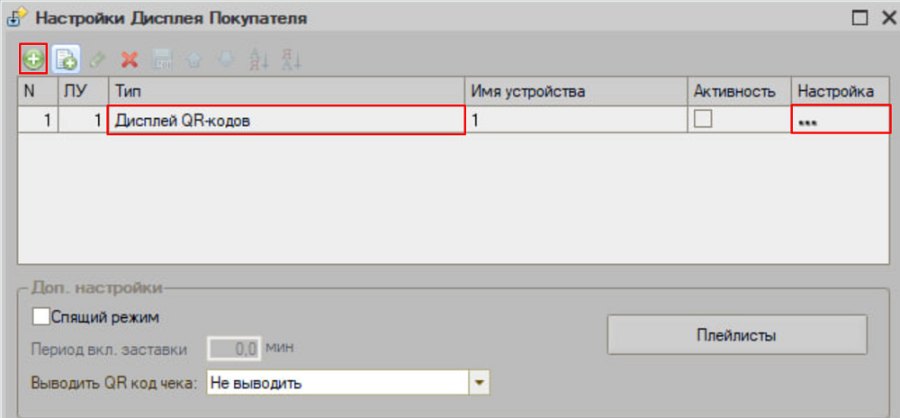
Task: Click the Имя устройства column header
Action: tap(576, 91)
